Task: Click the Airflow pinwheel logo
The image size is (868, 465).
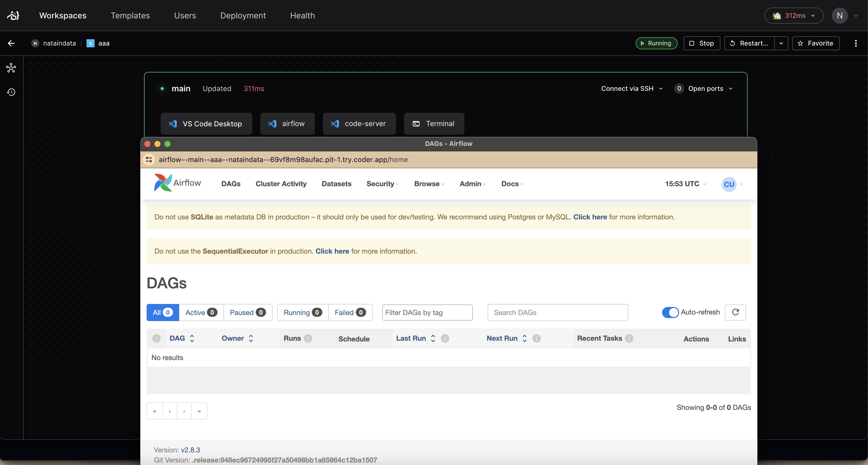Action: 163,183
